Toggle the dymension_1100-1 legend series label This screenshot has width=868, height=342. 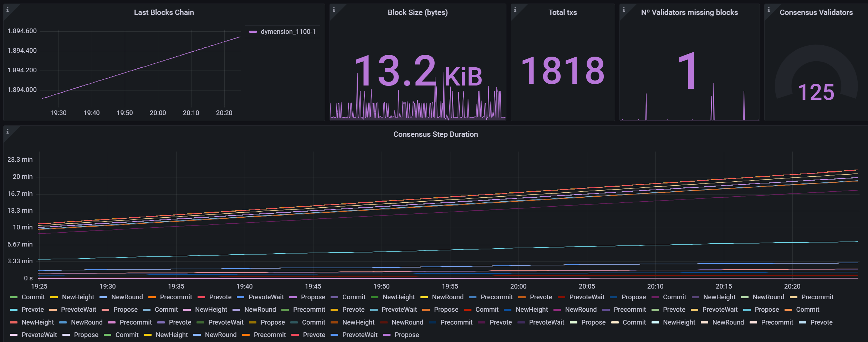click(x=288, y=32)
